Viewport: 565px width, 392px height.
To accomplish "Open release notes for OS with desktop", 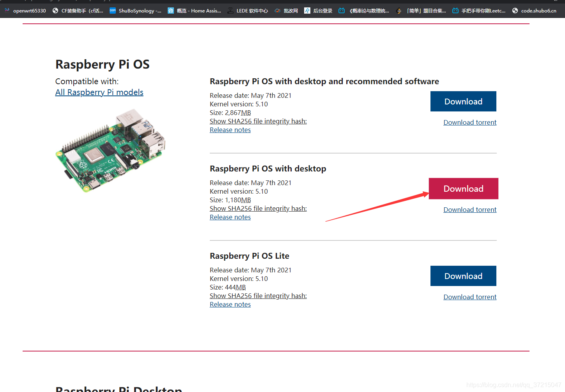I will tap(230, 217).
